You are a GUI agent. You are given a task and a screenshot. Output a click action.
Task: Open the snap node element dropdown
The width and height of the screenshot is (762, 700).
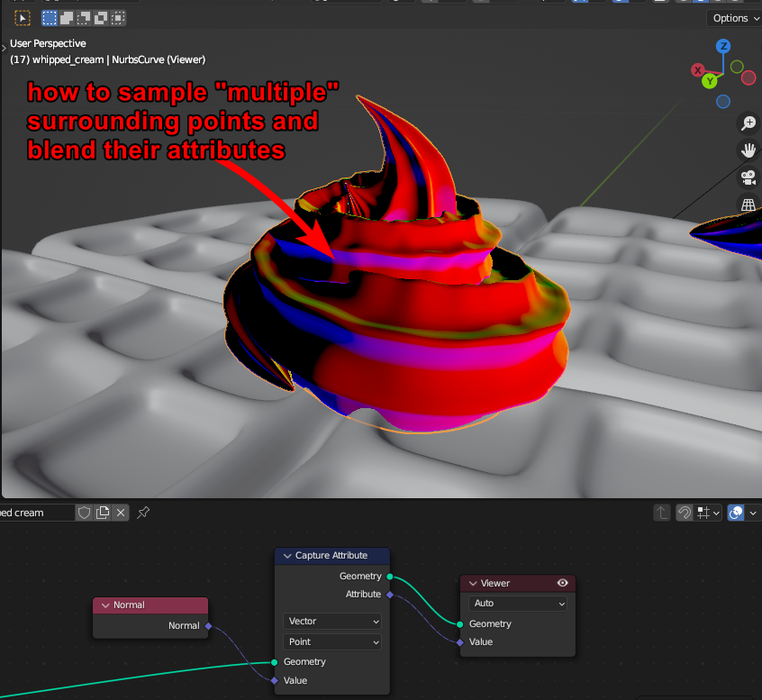708,513
